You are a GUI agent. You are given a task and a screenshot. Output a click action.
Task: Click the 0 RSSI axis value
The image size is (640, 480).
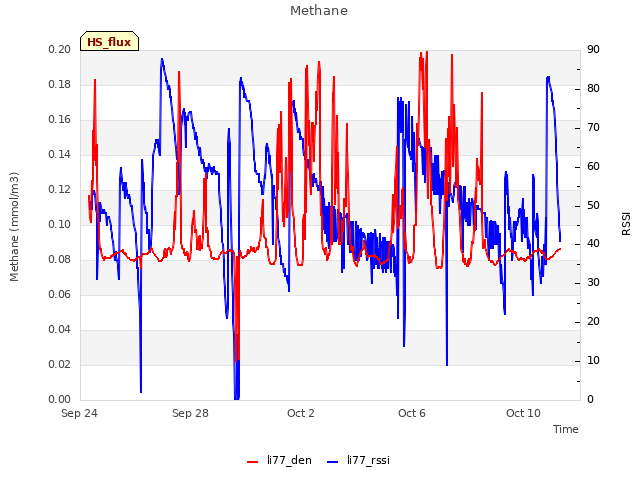[590, 400]
